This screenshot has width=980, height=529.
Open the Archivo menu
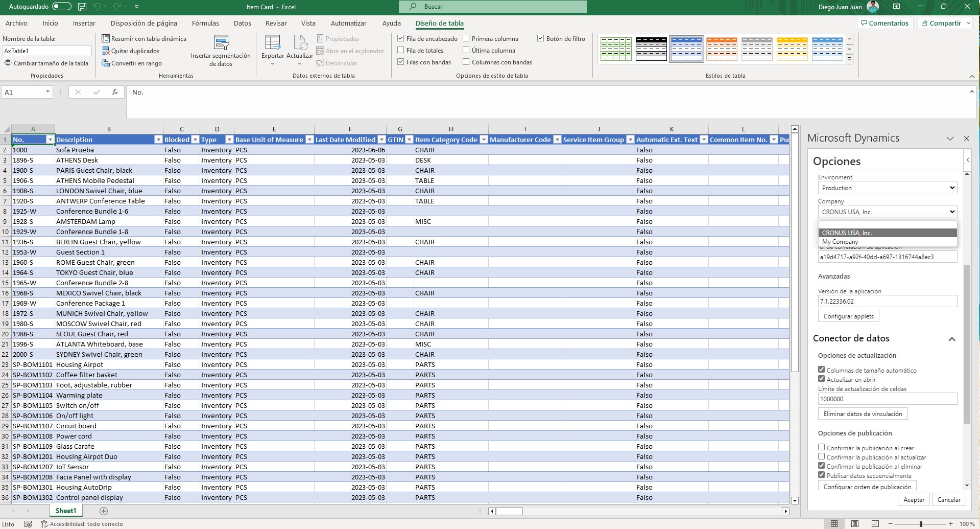point(16,23)
